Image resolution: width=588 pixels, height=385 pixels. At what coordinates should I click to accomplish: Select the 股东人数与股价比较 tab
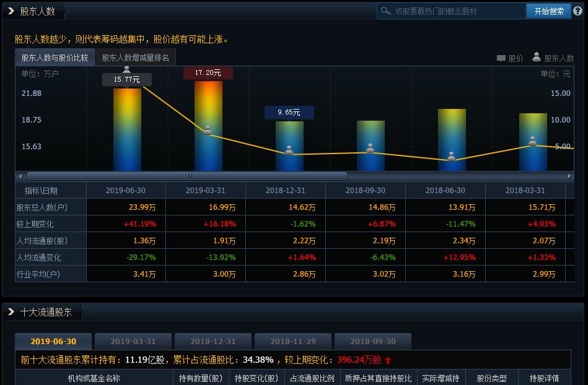pyautogui.click(x=55, y=57)
